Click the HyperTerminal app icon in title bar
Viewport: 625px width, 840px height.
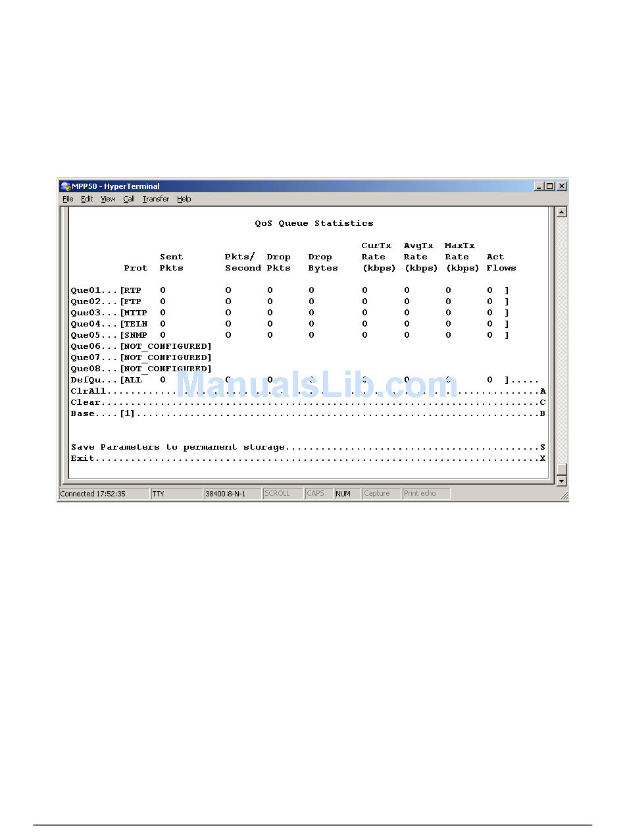(x=65, y=186)
